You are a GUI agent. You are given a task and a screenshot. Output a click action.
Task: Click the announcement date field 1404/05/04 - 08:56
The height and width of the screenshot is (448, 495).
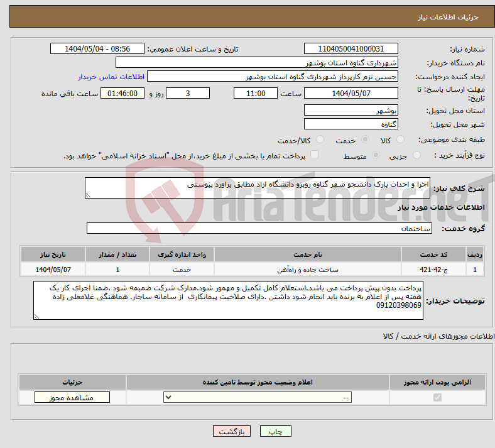pyautogui.click(x=97, y=48)
